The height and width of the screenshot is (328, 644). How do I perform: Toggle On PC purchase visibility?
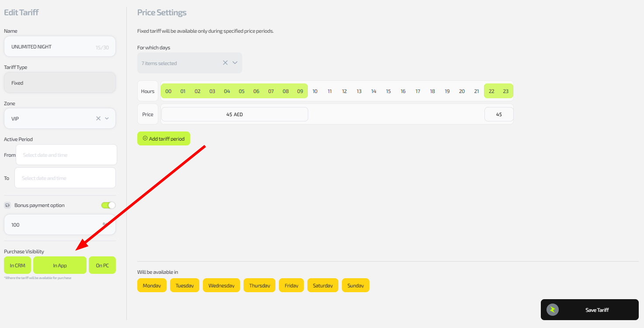coord(102,266)
